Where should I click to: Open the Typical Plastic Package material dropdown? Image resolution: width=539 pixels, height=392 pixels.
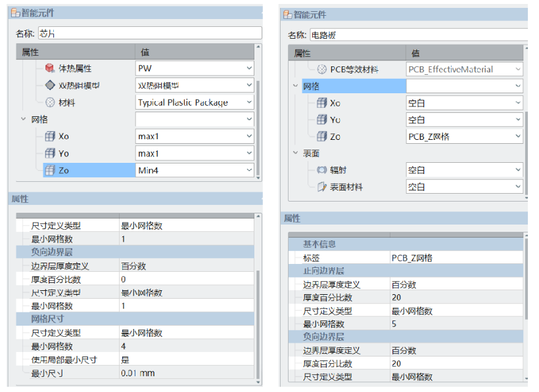(249, 102)
